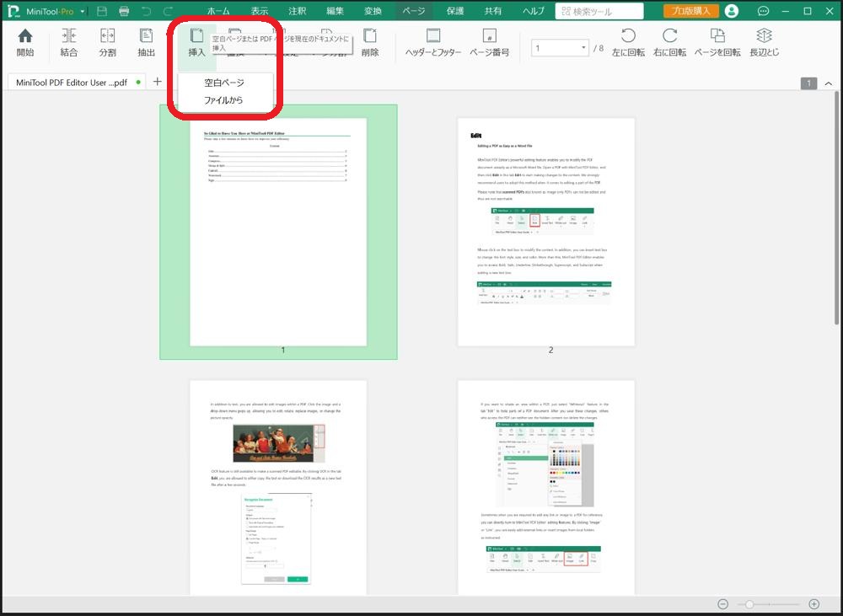Click the ページを回転 tool
The image size is (843, 616).
[x=717, y=42]
